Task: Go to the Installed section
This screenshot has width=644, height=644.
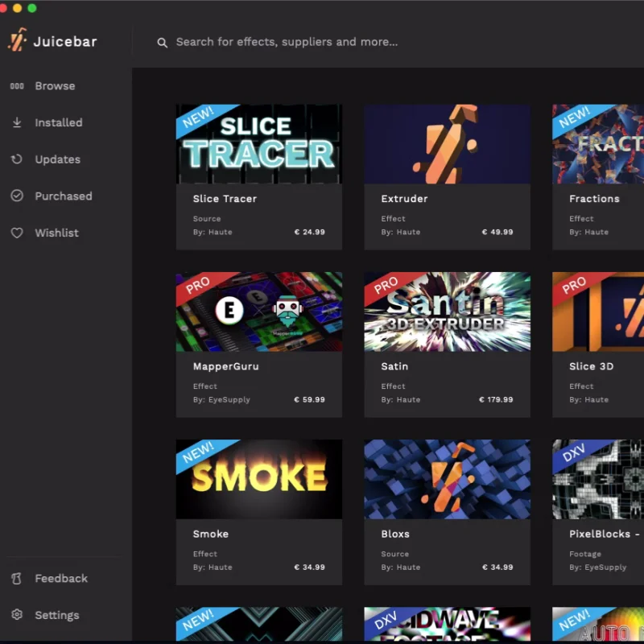Action: coord(59,122)
